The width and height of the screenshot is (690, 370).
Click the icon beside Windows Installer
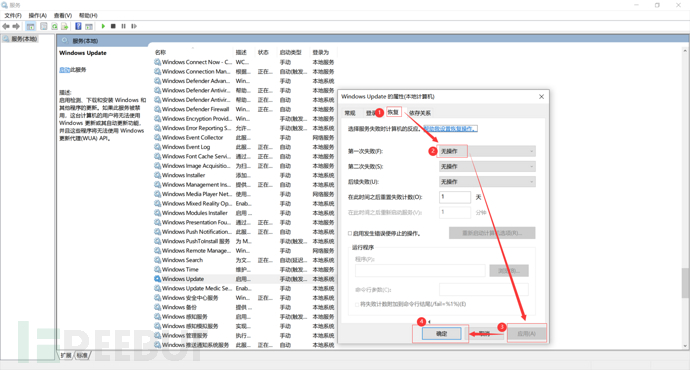(x=157, y=175)
